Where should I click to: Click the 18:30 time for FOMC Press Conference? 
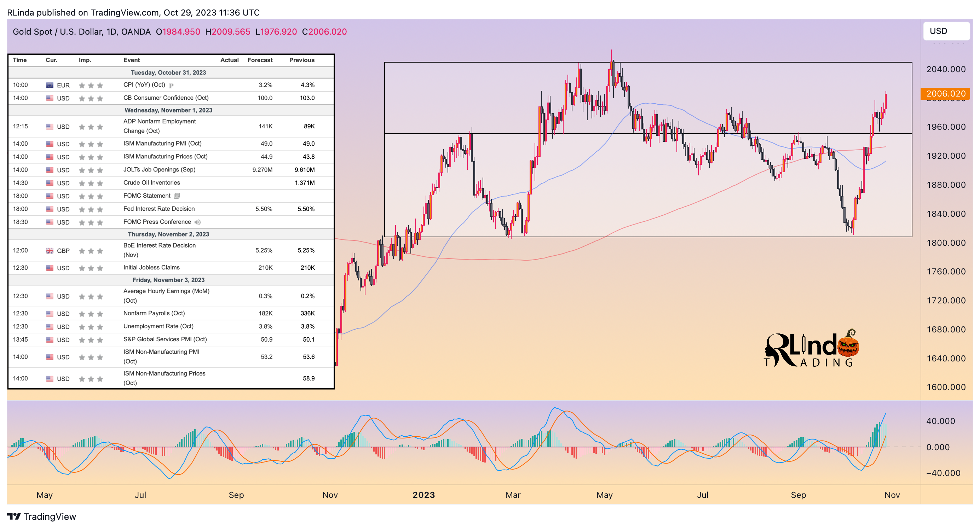(x=20, y=222)
